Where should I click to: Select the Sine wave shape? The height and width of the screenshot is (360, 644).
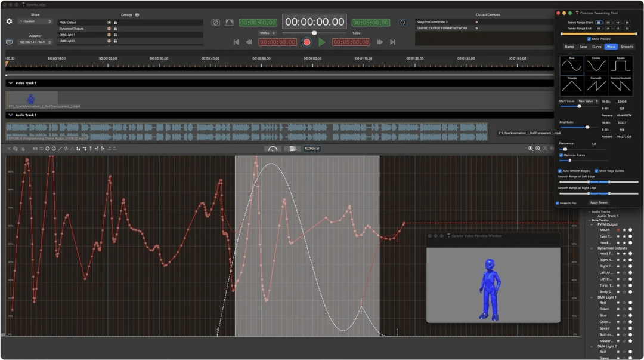pyautogui.click(x=572, y=65)
